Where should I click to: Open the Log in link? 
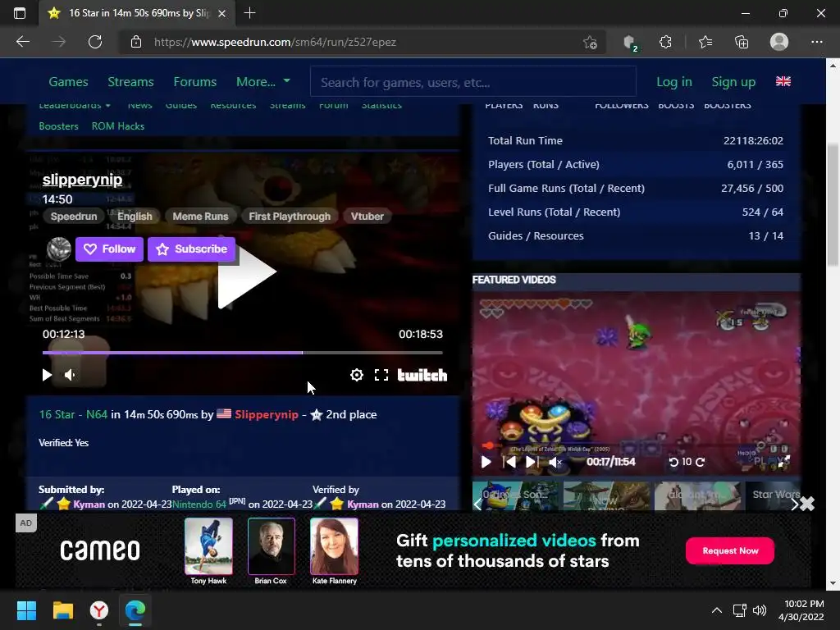coord(674,82)
